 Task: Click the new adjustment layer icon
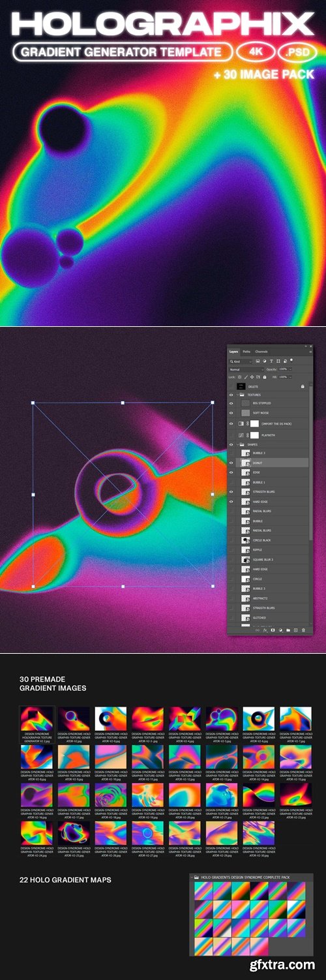click(x=280, y=630)
